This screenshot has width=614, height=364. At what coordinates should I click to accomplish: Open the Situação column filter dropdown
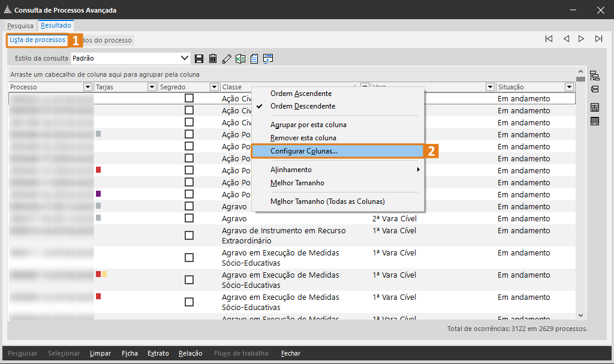point(570,87)
